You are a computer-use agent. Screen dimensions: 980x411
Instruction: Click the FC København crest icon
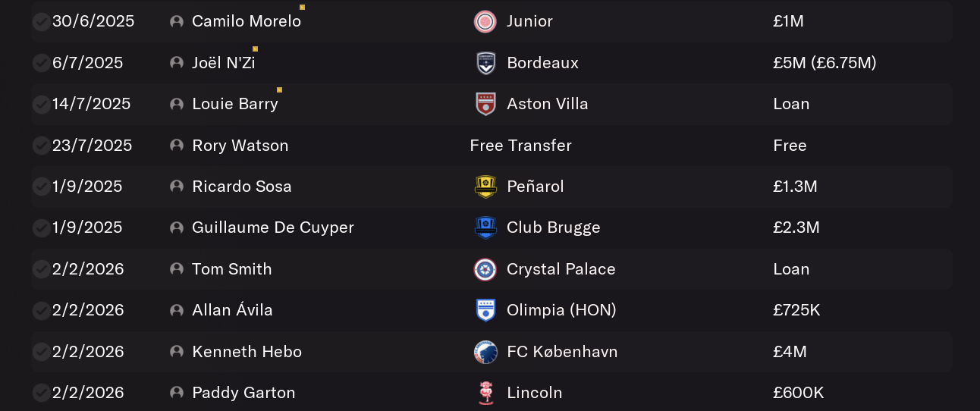click(485, 352)
